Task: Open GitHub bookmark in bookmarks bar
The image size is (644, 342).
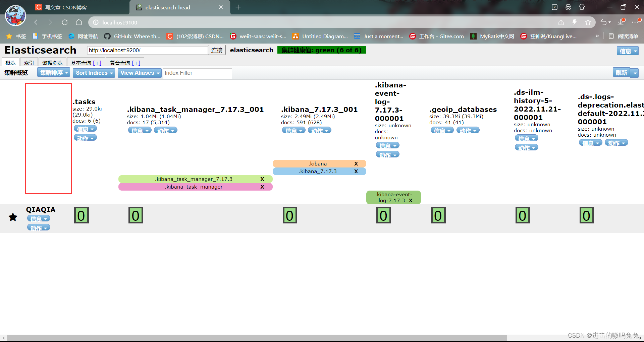Action: tap(132, 36)
